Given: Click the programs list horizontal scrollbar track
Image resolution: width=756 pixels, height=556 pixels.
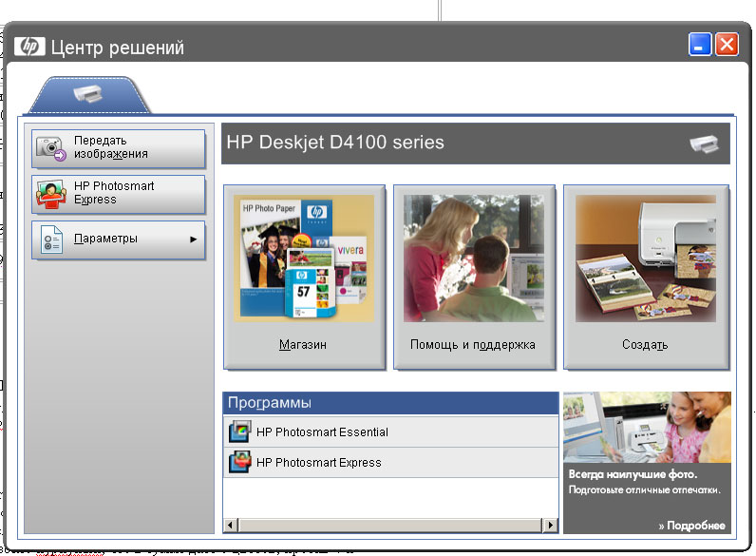Looking at the screenshot, I should (390, 525).
